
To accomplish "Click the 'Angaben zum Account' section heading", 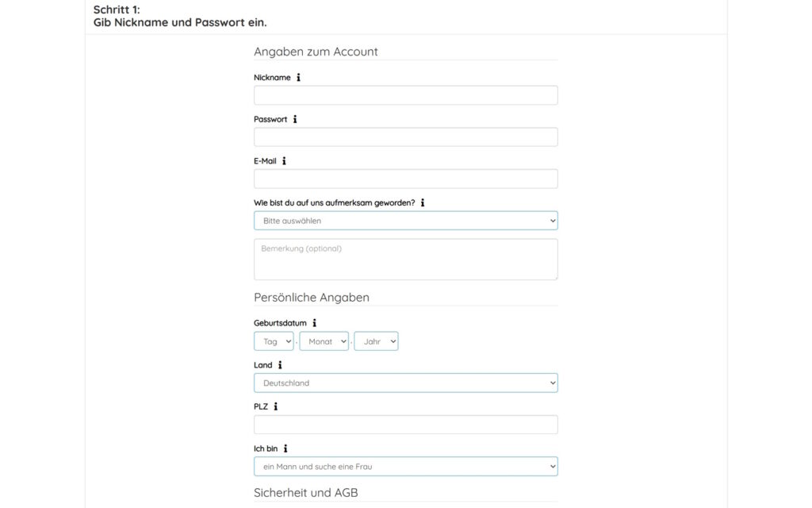I will tap(316, 52).
